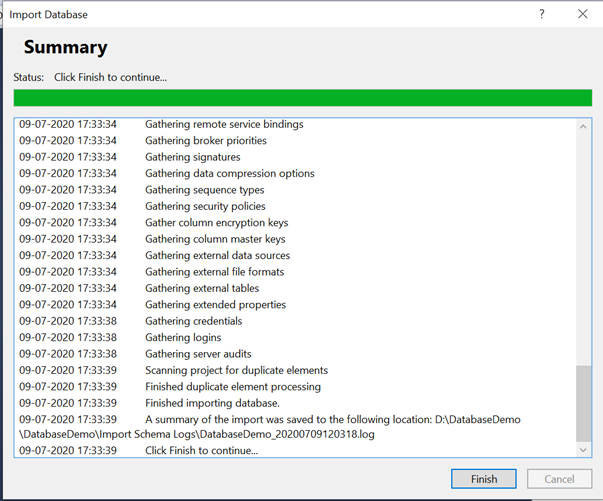This screenshot has width=603, height=501.
Task: Click 'Scanning project for duplicate elements' line
Action: click(236, 370)
